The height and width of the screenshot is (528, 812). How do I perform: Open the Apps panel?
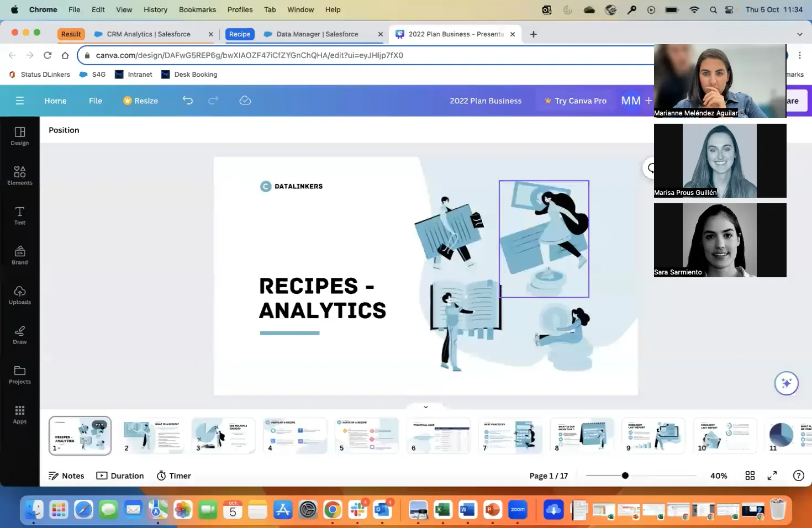[20, 414]
